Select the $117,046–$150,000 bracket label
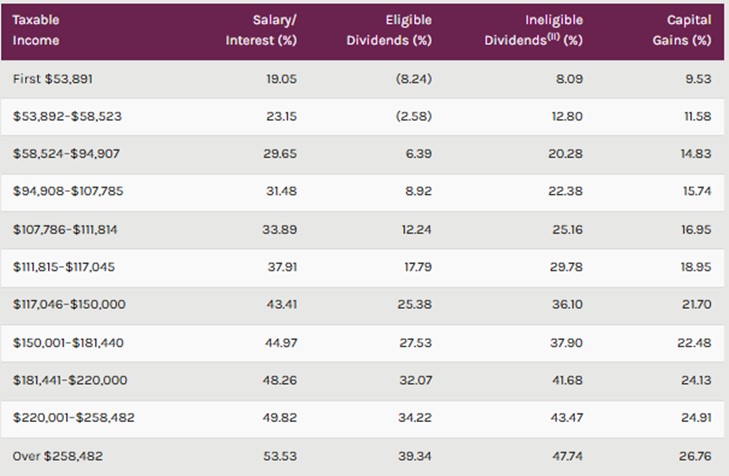 70,304
